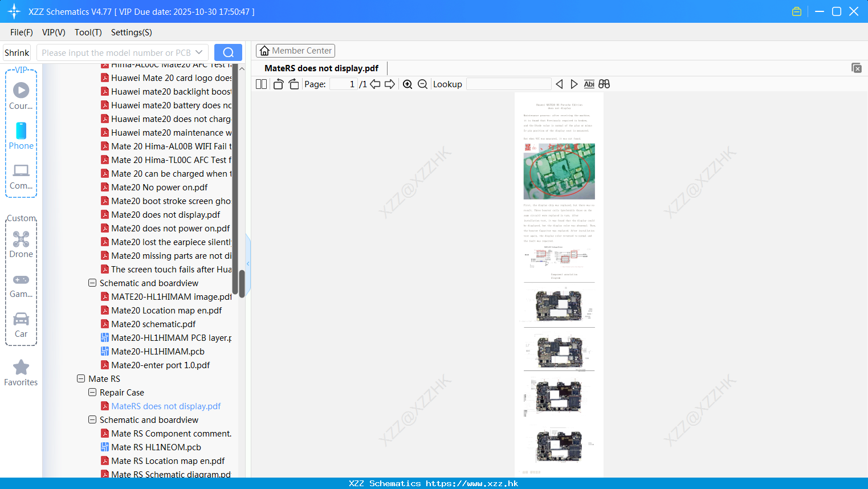This screenshot has width=868, height=489.
Task: Toggle two-page view icon
Action: pos(261,84)
